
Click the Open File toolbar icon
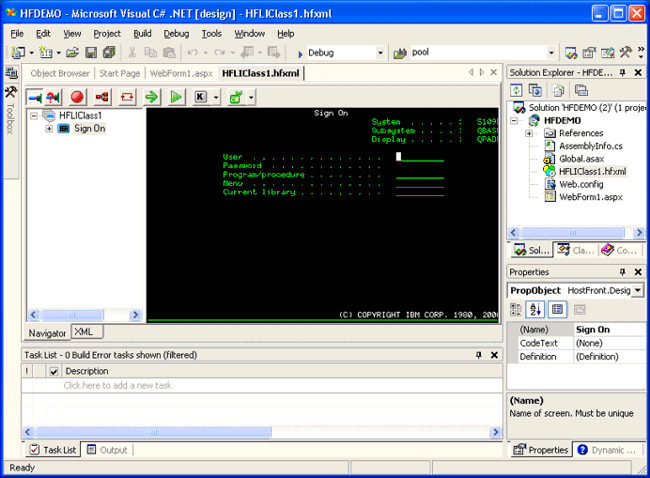(x=72, y=53)
